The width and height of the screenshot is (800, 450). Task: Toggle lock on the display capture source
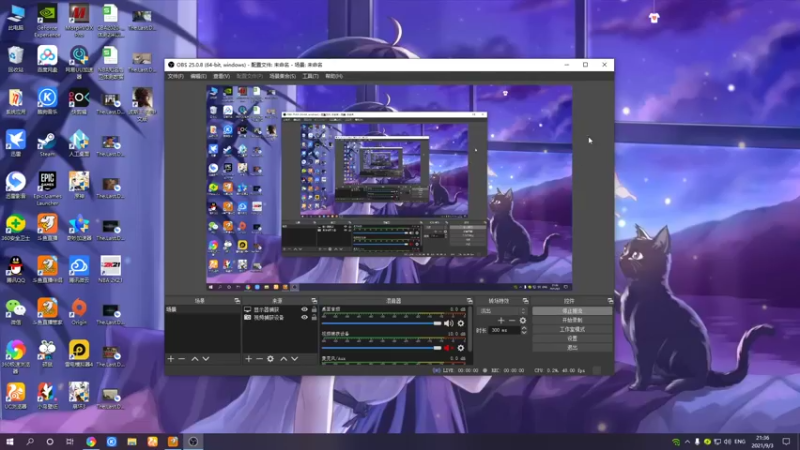click(314, 309)
